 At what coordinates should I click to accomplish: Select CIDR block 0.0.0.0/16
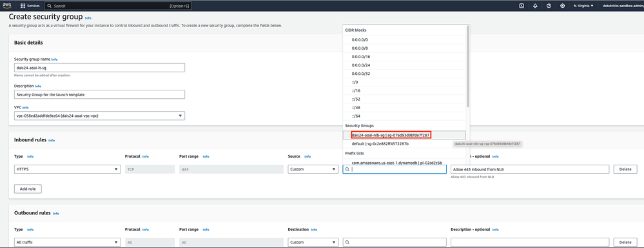[x=405, y=57]
